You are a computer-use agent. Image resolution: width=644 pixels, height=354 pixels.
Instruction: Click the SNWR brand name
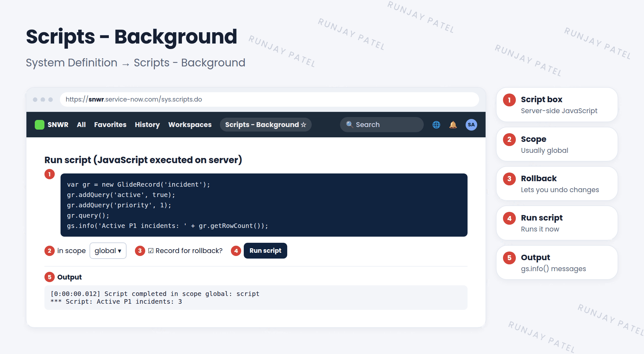click(x=58, y=125)
